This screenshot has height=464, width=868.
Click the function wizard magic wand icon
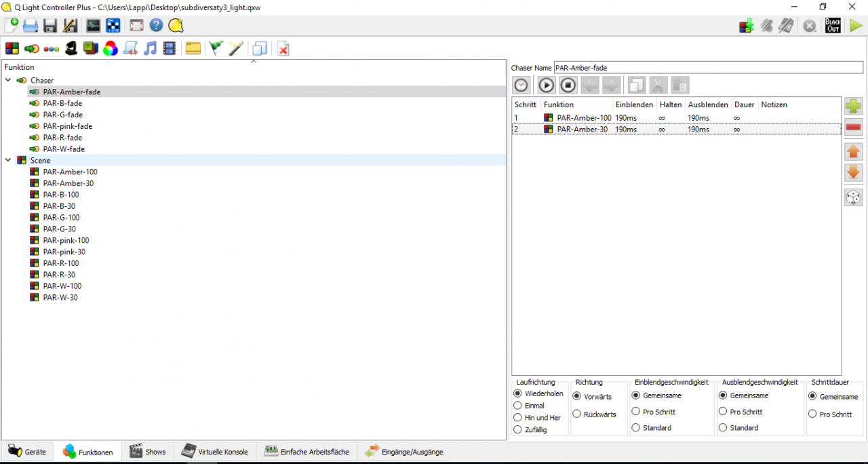pyautogui.click(x=235, y=49)
